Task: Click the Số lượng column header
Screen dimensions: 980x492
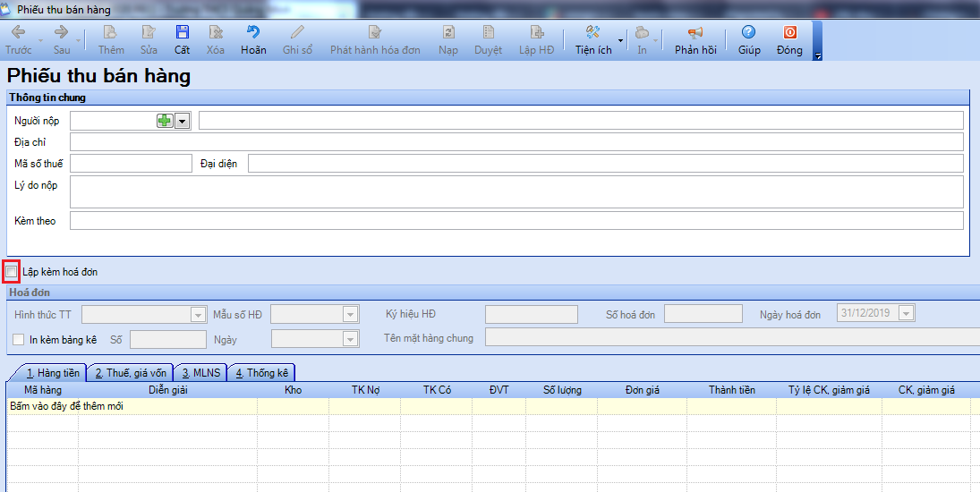Action: point(561,390)
